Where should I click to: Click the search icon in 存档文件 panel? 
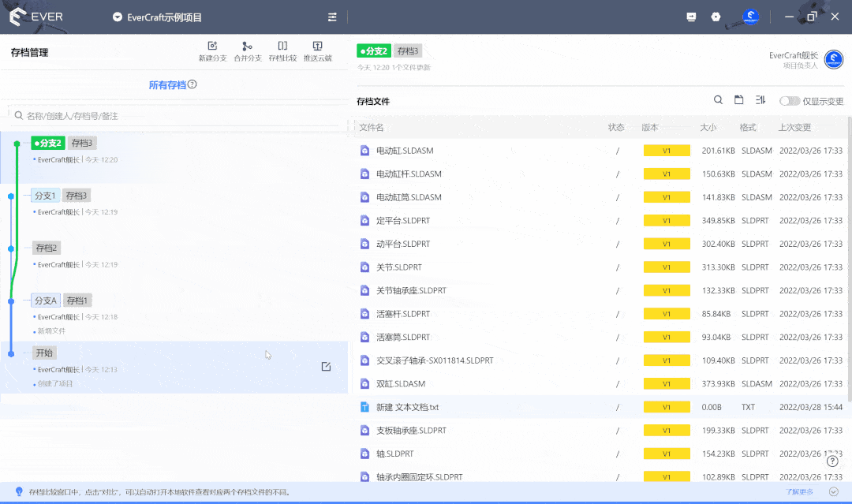(719, 100)
